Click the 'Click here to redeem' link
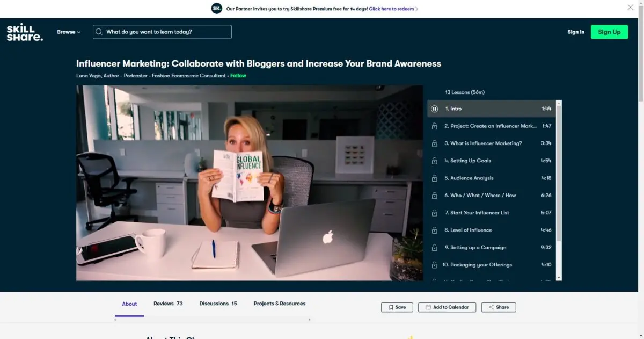 (393, 9)
